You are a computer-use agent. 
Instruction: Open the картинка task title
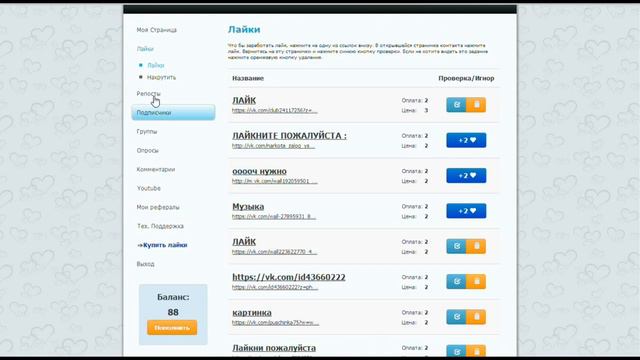(x=252, y=313)
